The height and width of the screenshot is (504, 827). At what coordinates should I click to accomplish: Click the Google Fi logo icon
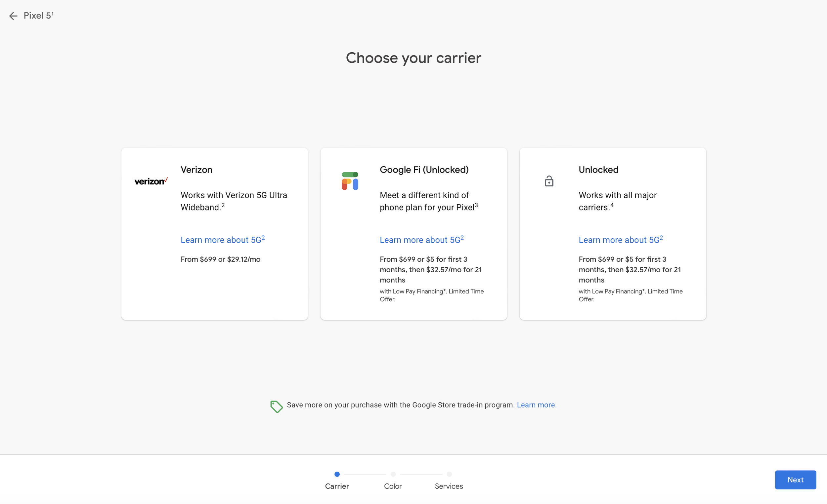pyautogui.click(x=350, y=181)
